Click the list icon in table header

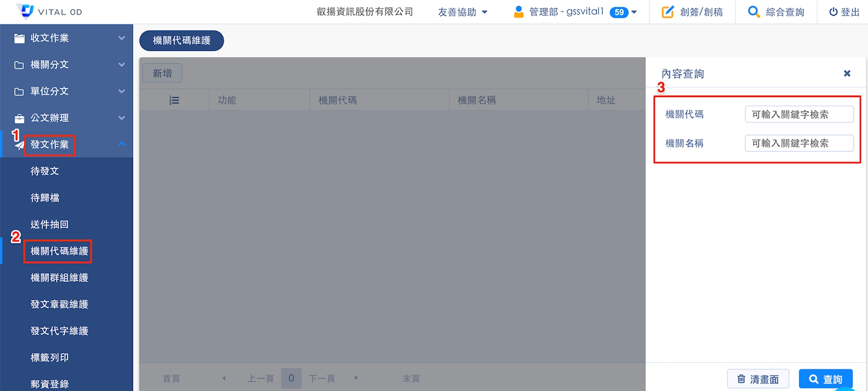(174, 100)
